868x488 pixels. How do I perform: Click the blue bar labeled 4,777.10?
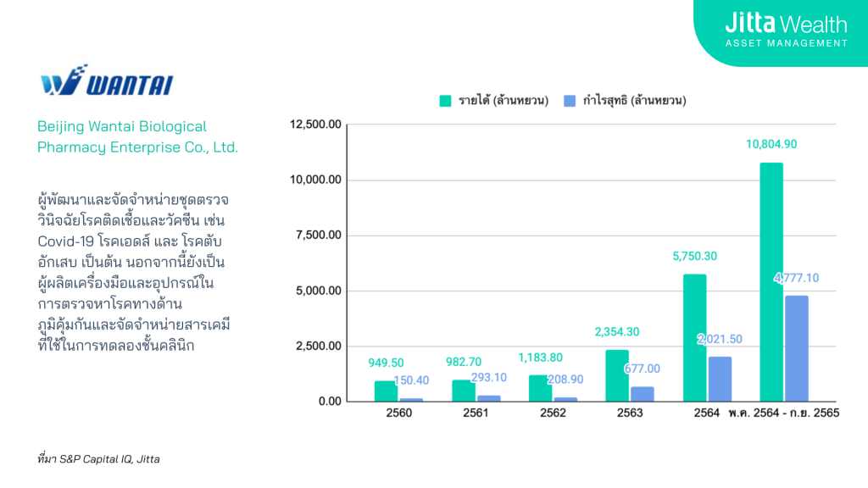(x=797, y=348)
